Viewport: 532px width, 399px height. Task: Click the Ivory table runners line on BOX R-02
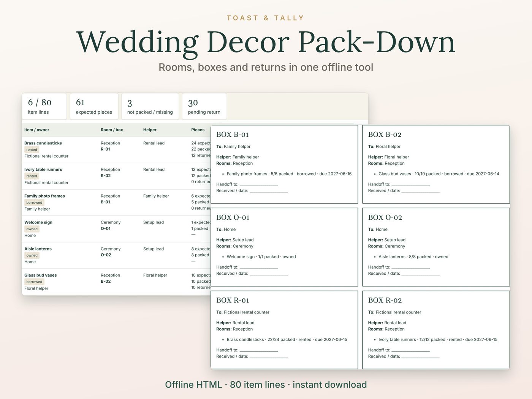pyautogui.click(x=438, y=339)
